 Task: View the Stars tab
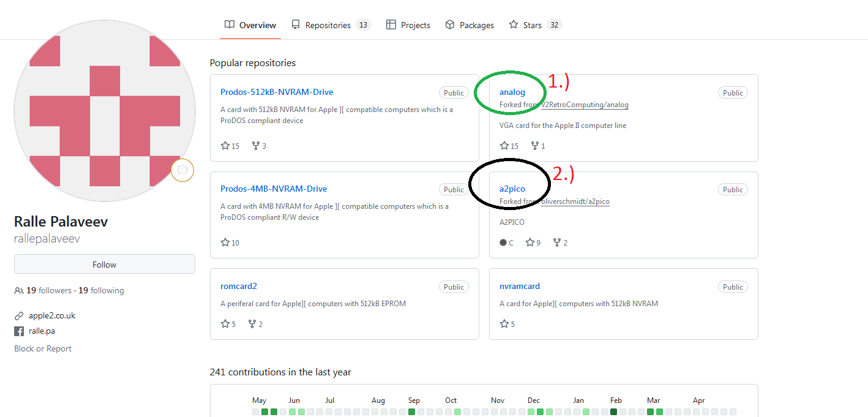tap(535, 25)
